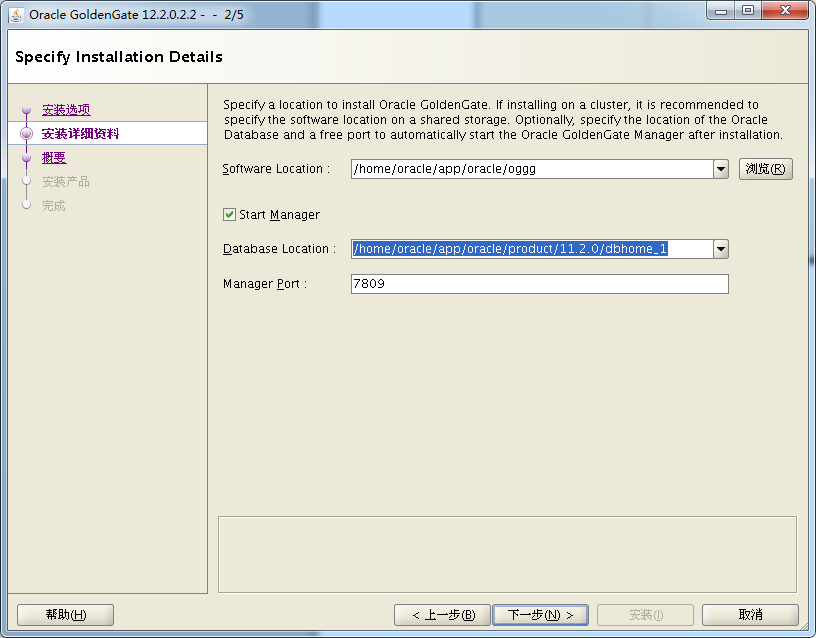Open the Database Location dropdown arrow

(721, 249)
